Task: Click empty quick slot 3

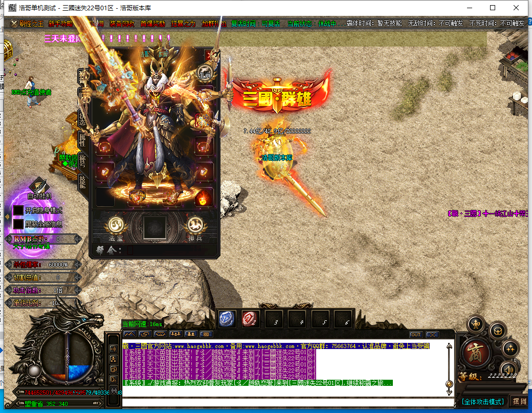Action: click(274, 319)
